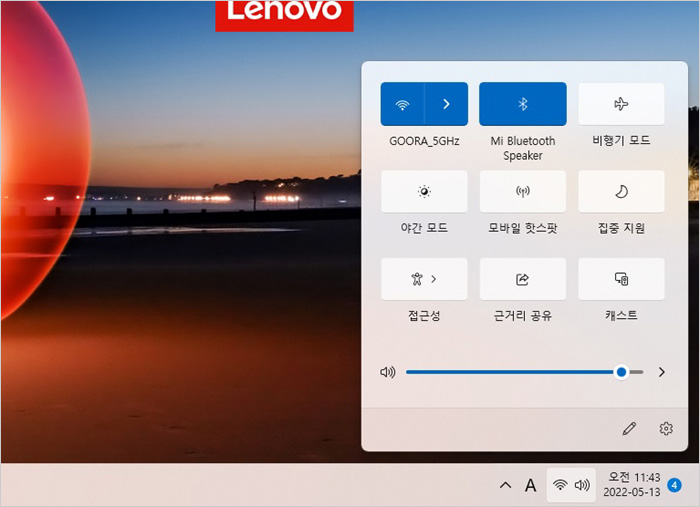Toggle nearby sharing (근거리 공유)

[x=522, y=279]
